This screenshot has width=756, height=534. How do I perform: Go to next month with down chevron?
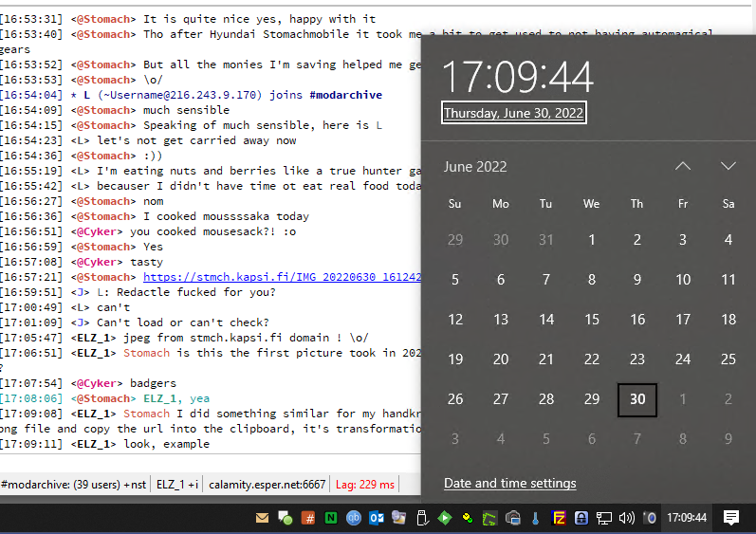tap(728, 166)
